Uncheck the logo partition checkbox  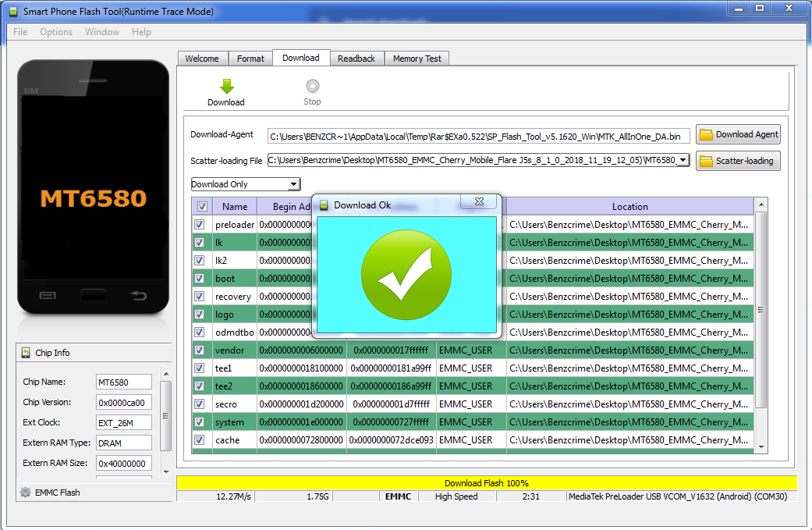[200, 314]
